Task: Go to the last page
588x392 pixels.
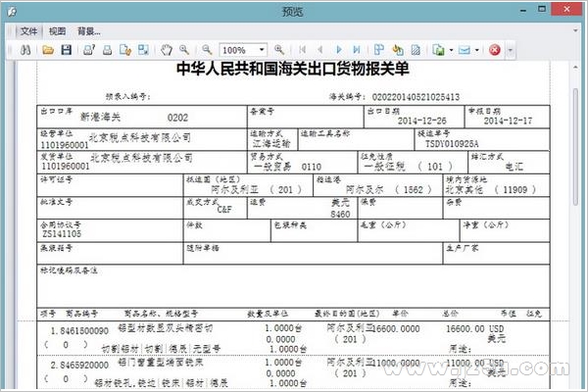Action: (x=357, y=50)
